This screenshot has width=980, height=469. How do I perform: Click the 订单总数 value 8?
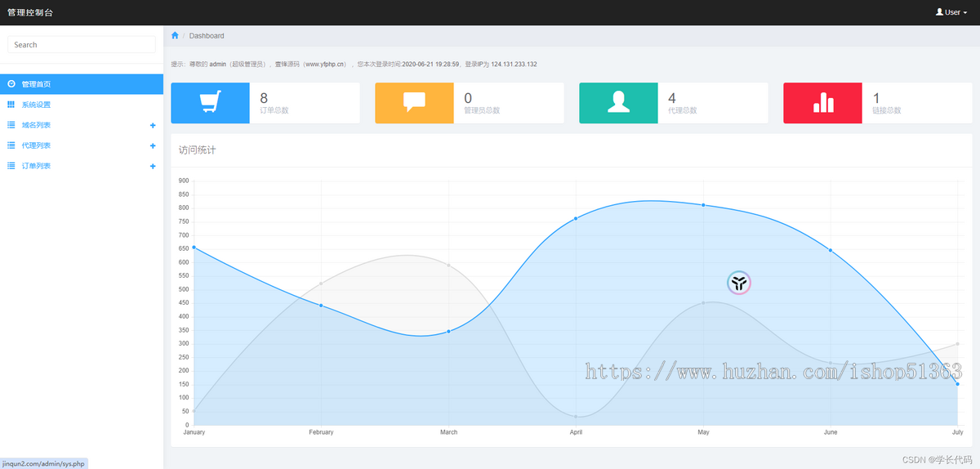tap(264, 98)
